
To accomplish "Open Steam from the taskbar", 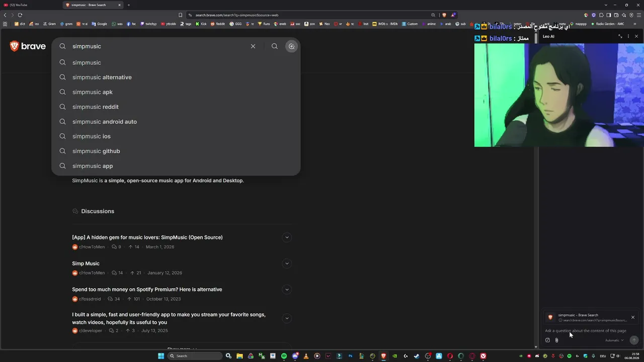I will [417, 356].
